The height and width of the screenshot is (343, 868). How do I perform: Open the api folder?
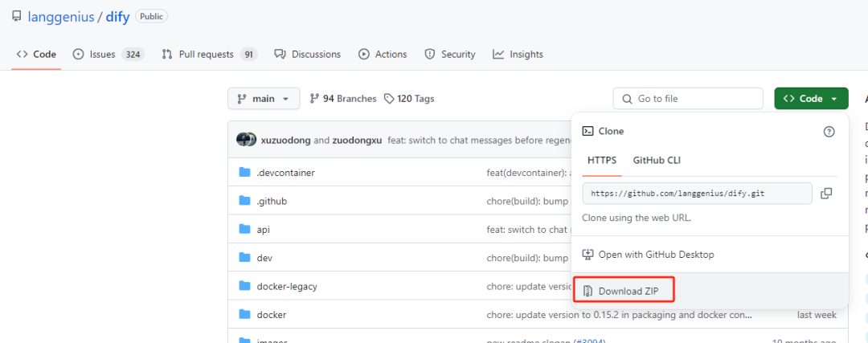point(264,230)
